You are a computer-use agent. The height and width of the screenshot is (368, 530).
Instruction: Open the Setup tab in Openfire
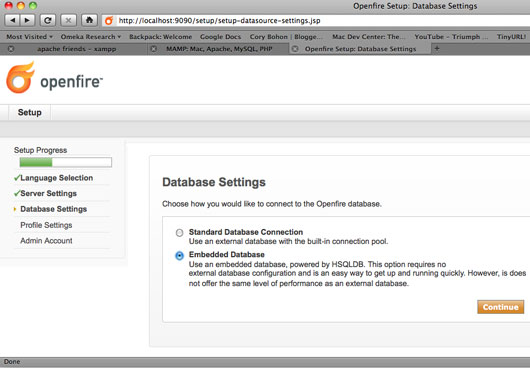(x=30, y=113)
